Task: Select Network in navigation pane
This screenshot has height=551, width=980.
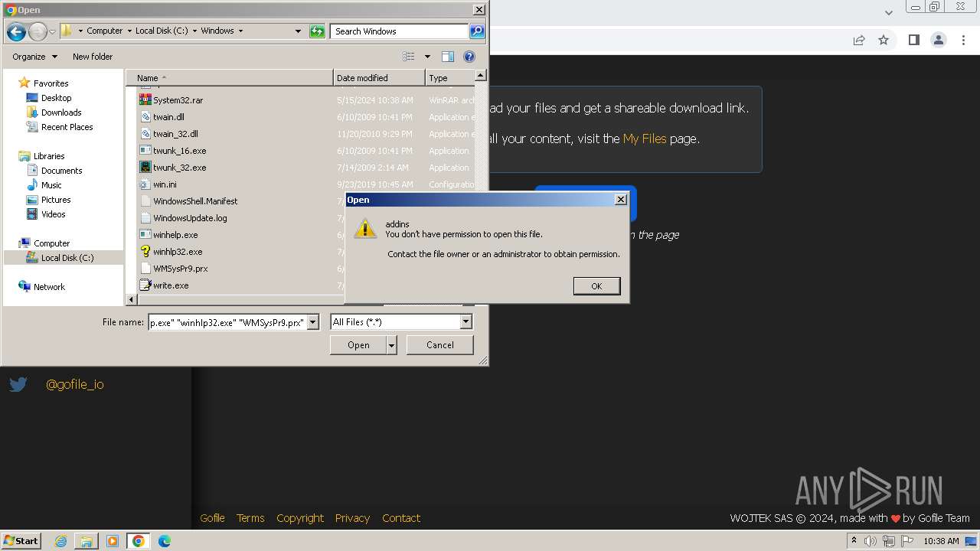Action: (49, 287)
